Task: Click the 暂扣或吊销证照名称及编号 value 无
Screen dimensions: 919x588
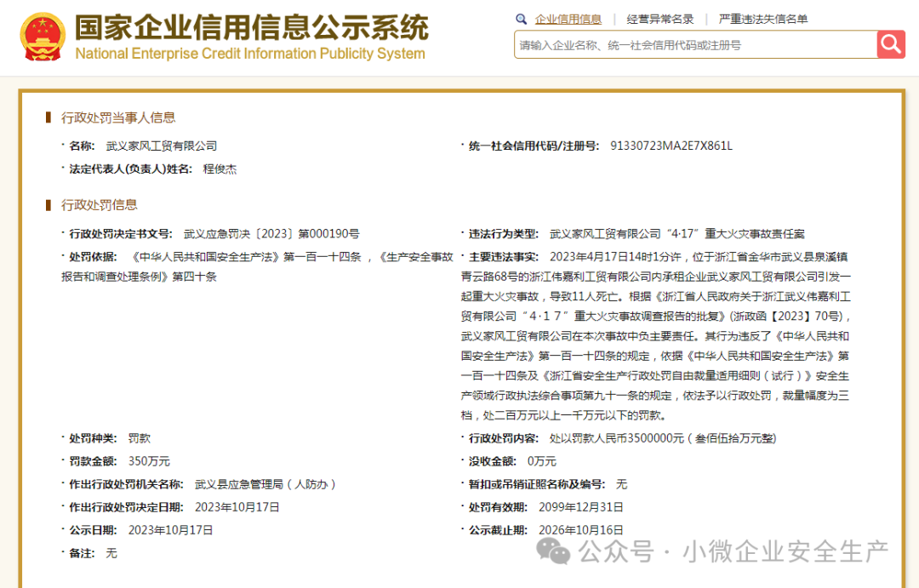Action: (621, 484)
